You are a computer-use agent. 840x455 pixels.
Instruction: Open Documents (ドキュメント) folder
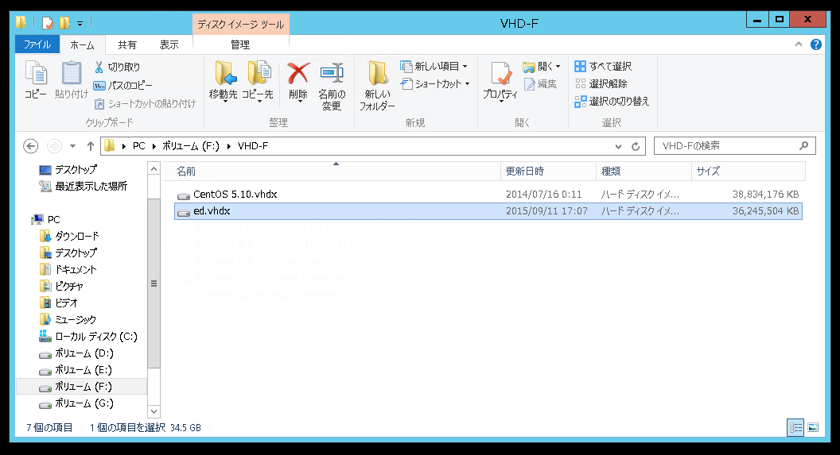pyautogui.click(x=68, y=270)
